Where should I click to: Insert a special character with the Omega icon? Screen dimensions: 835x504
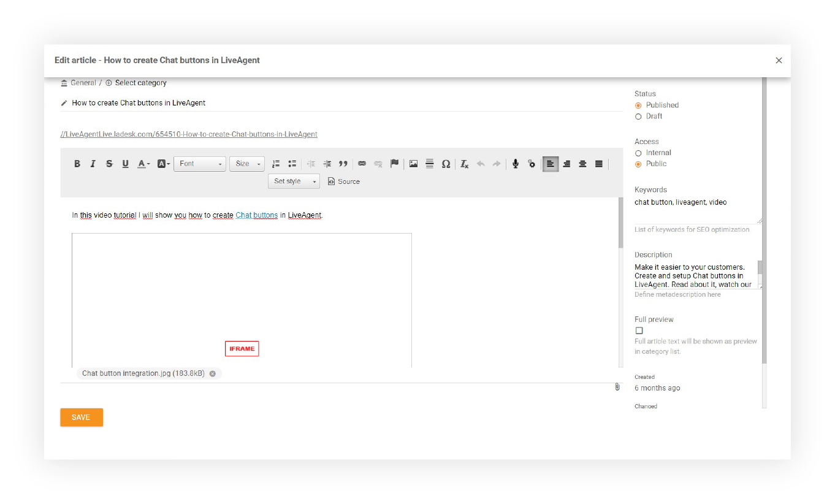(x=446, y=164)
